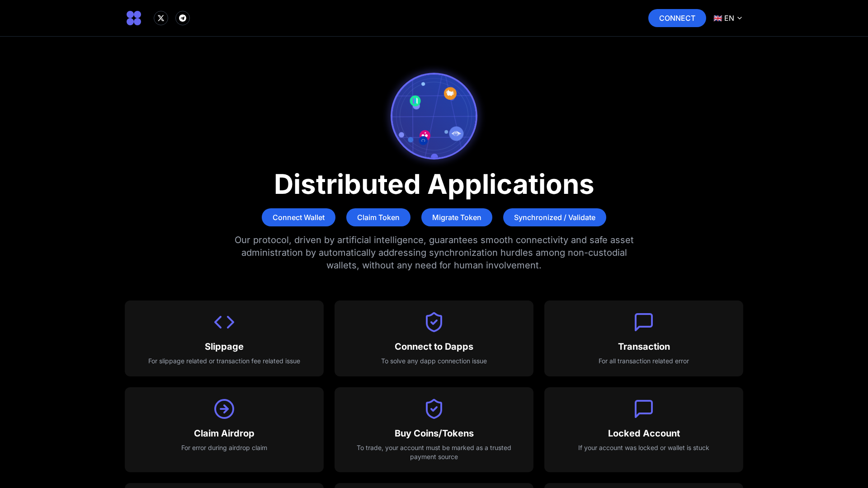The height and width of the screenshot is (488, 868).
Task: Click the CONNECT button in header
Action: tap(677, 18)
